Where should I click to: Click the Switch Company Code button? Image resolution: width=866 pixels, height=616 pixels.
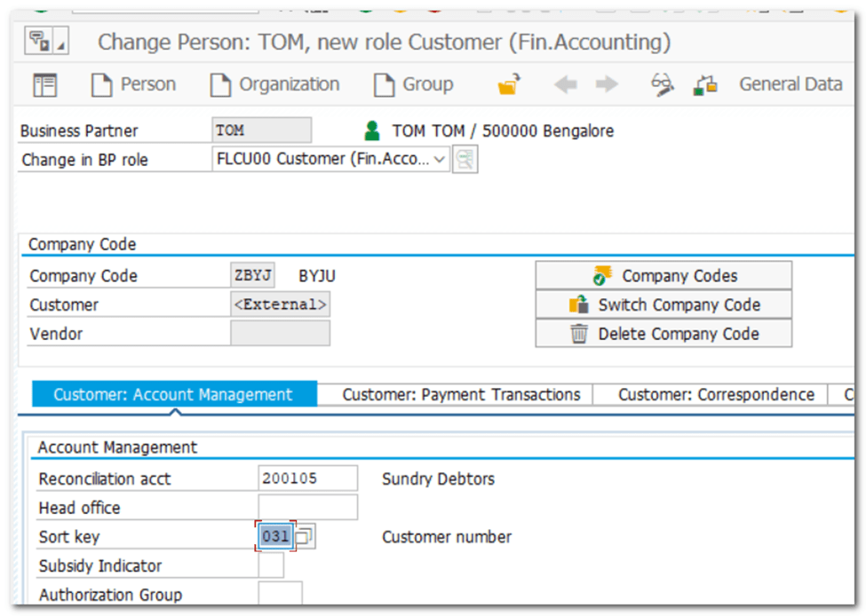click(663, 305)
